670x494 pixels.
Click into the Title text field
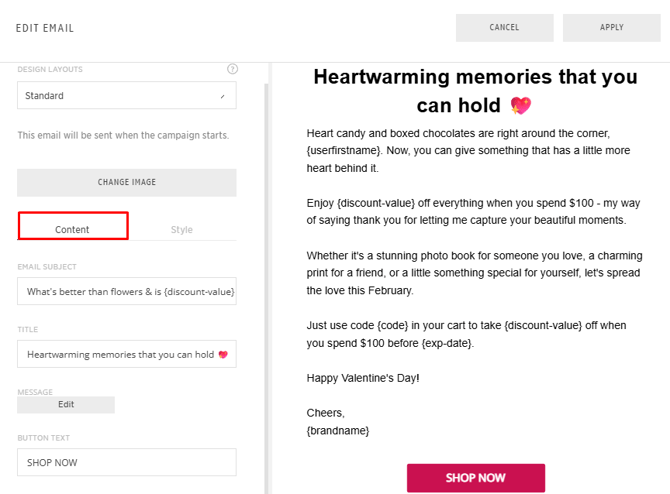[x=126, y=354]
